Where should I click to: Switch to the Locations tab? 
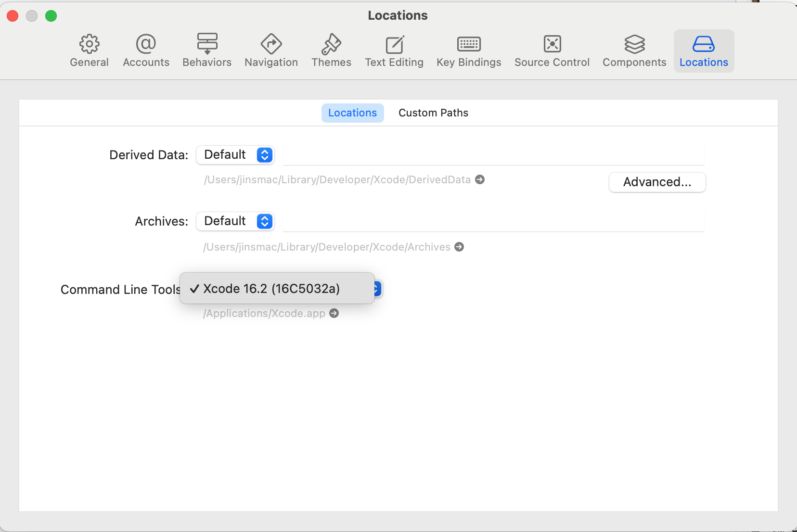[352, 113]
